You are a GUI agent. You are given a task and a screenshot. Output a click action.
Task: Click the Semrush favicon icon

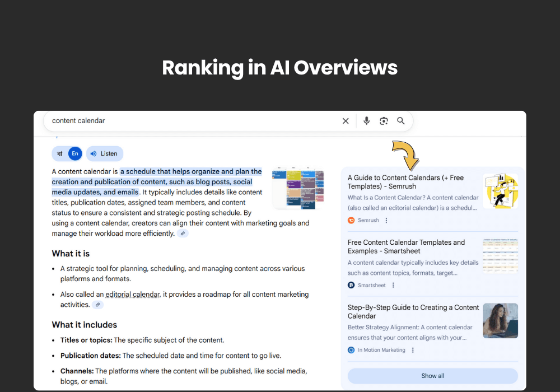(x=351, y=220)
